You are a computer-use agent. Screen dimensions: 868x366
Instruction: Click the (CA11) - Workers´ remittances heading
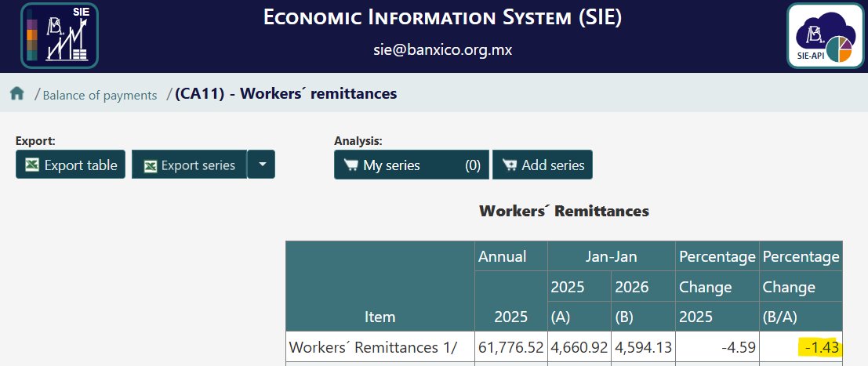tap(285, 93)
